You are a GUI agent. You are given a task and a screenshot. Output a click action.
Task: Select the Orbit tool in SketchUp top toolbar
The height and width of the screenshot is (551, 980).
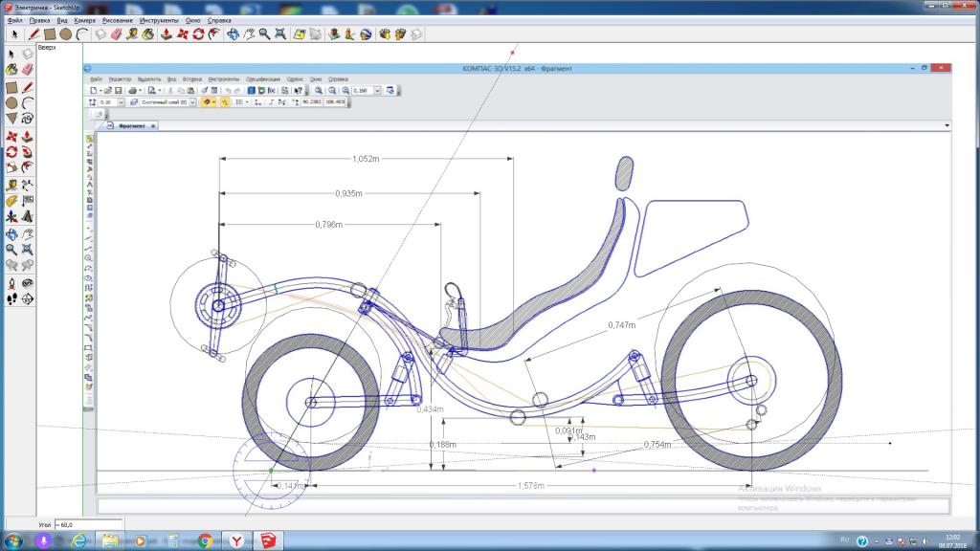click(x=233, y=34)
